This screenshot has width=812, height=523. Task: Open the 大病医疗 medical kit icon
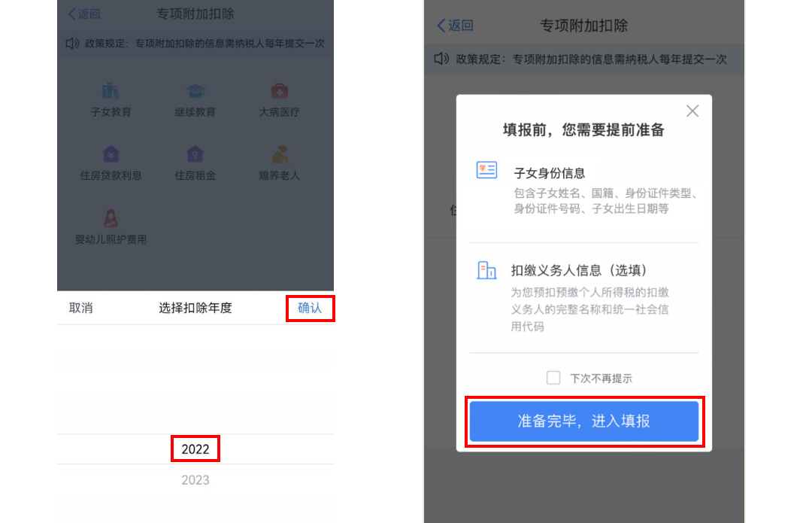coord(280,92)
